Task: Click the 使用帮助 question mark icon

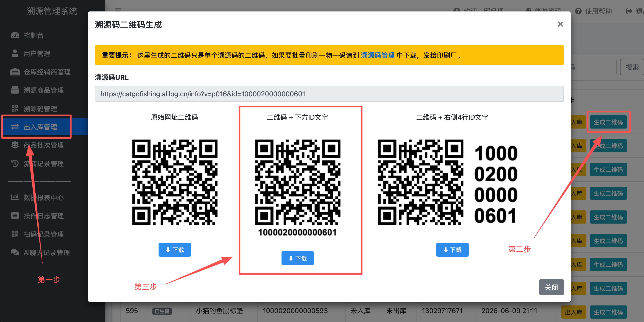Action: point(578,11)
